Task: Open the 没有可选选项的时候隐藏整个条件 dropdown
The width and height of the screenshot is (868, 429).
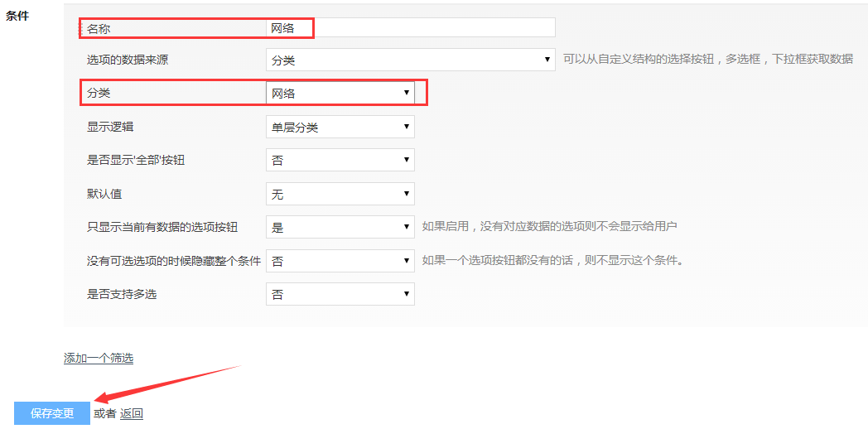Action: (340, 261)
